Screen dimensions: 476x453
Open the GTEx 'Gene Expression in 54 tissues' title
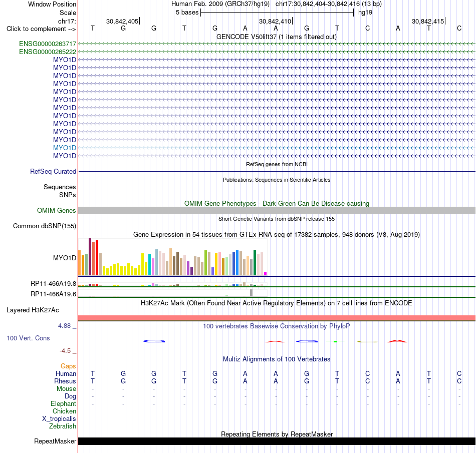tap(277, 234)
